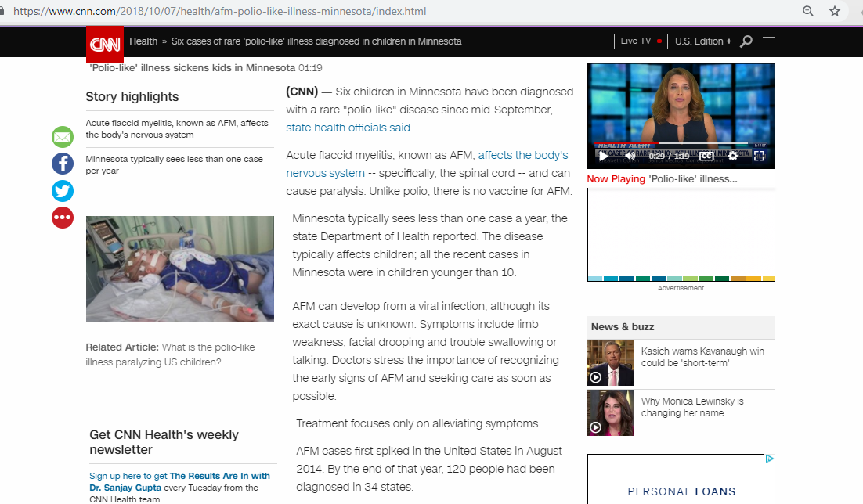Viewport: 863px width, 504px height.
Task: Toggle closed captions on video
Action: pos(706,156)
